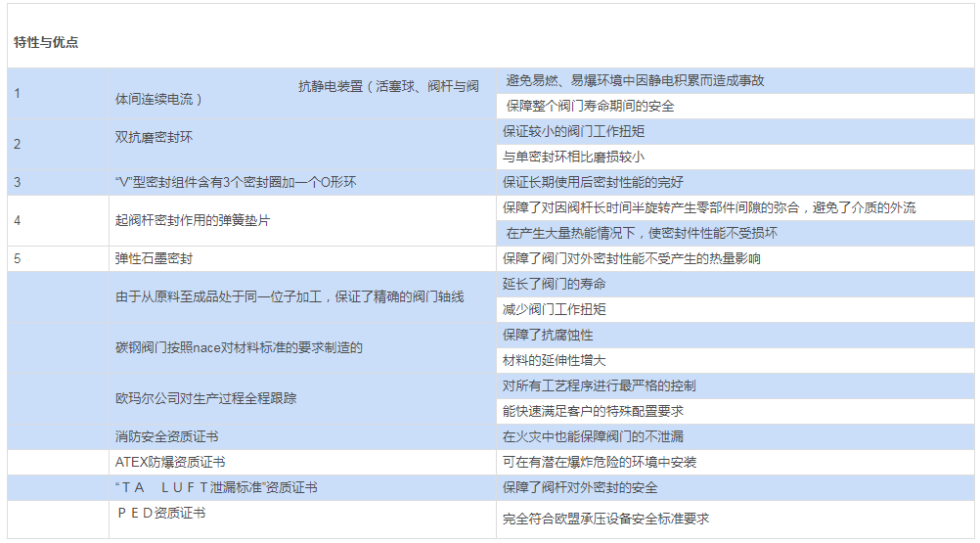980x543 pixels.
Task: Click 保障整个阀门寿命期间的安全 text
Action: 590,106
